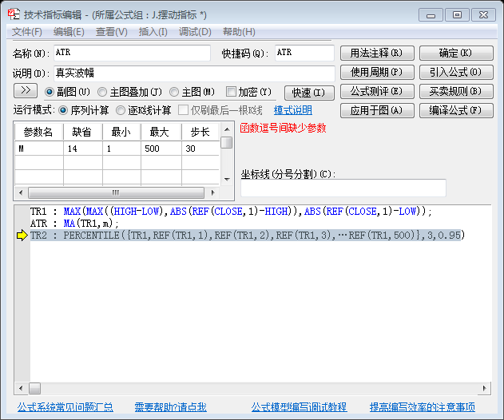Open 需要帮助?请点我 link
This screenshot has width=504, height=420.
tap(170, 407)
